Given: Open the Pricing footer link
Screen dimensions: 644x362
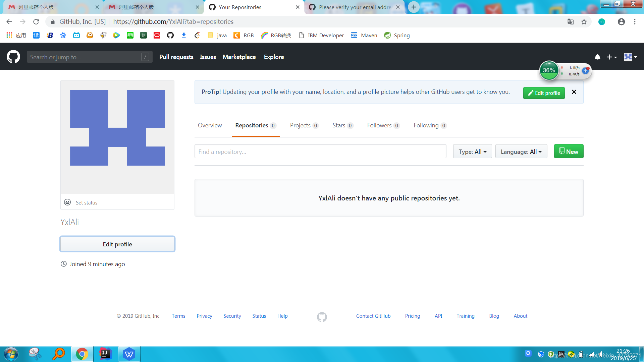Looking at the screenshot, I should (412, 316).
